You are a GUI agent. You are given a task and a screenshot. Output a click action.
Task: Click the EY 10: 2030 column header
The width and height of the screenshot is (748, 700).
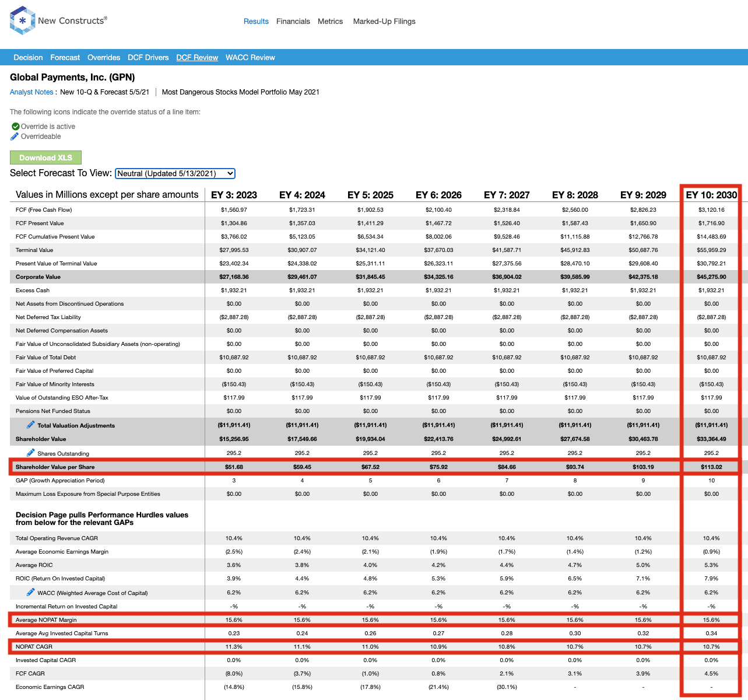(711, 195)
